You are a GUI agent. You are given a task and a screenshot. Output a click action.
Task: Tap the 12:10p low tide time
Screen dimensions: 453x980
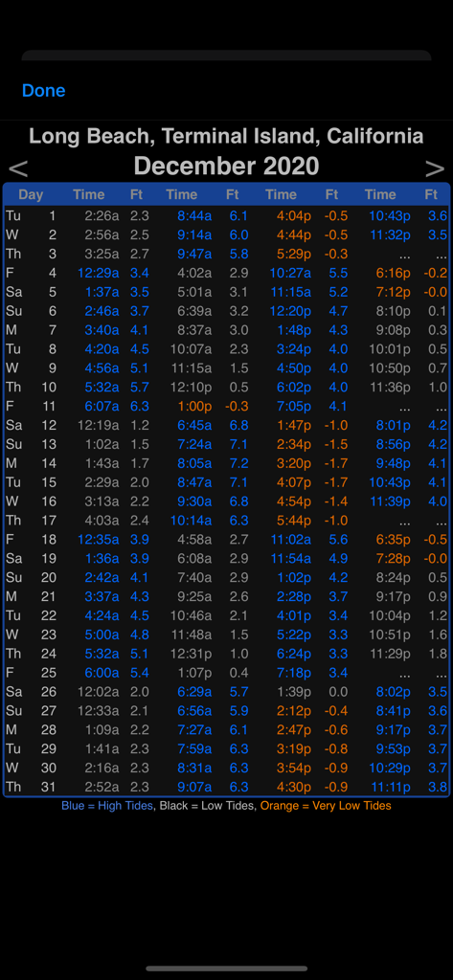pyautogui.click(x=191, y=388)
